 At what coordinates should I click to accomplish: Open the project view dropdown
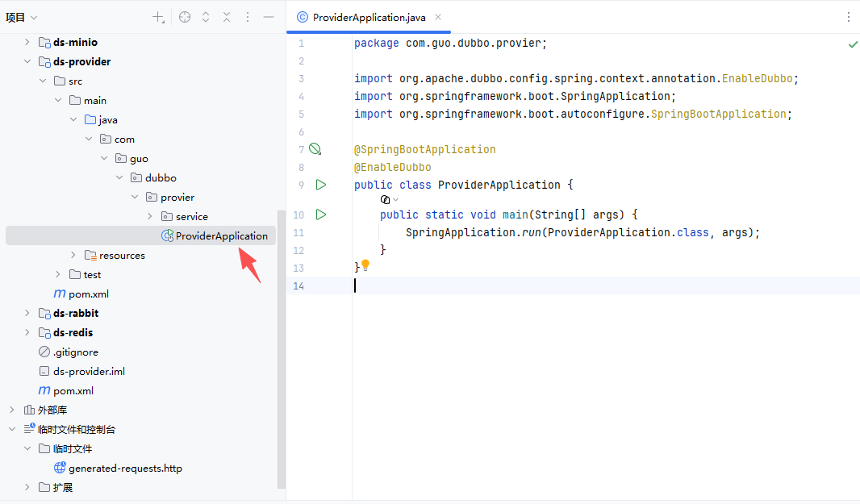click(x=22, y=18)
